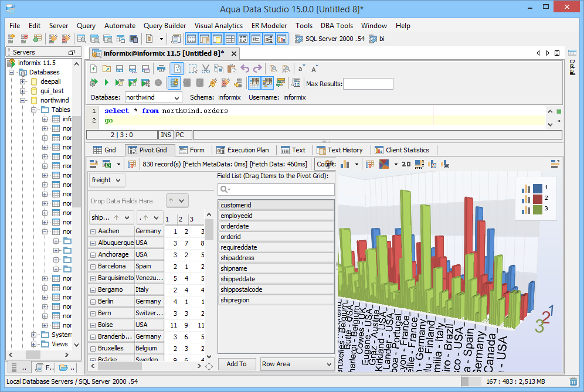Switch to the Client Statistics tab
Viewport: 584px width, 392px height.
pyautogui.click(x=402, y=150)
